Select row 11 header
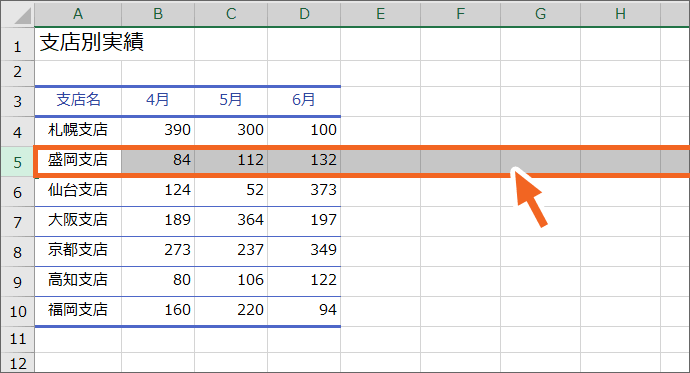The height and width of the screenshot is (373, 690). (18, 339)
